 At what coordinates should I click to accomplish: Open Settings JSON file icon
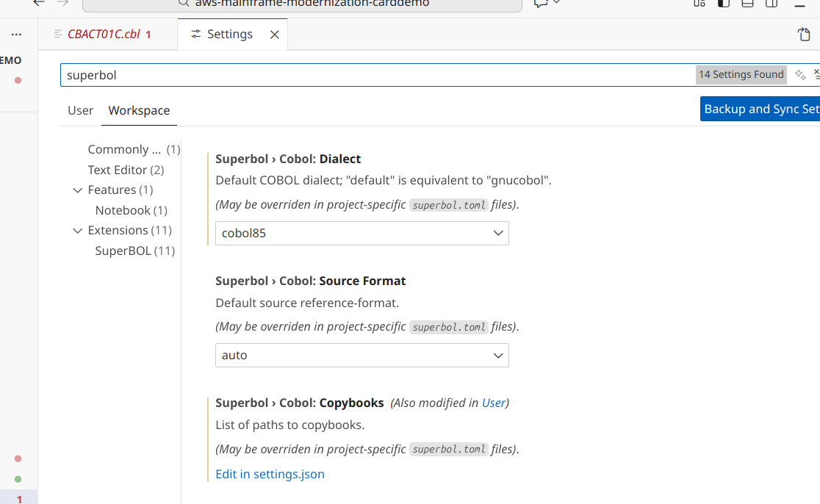[x=804, y=35]
